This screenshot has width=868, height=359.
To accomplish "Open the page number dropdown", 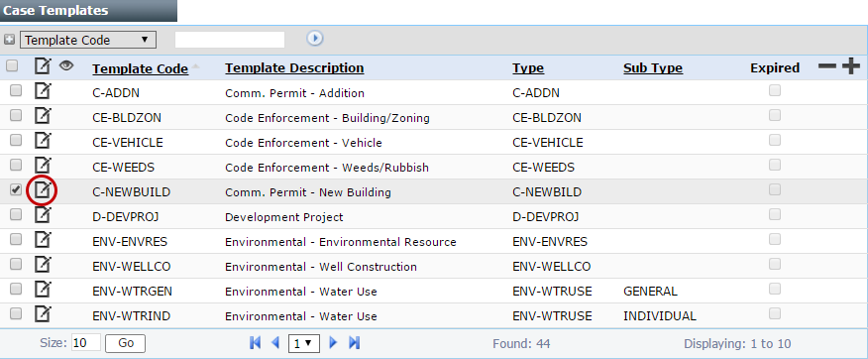I will [x=303, y=343].
